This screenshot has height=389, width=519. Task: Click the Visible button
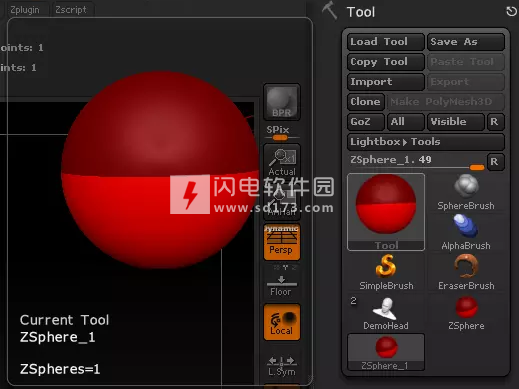(x=456, y=122)
